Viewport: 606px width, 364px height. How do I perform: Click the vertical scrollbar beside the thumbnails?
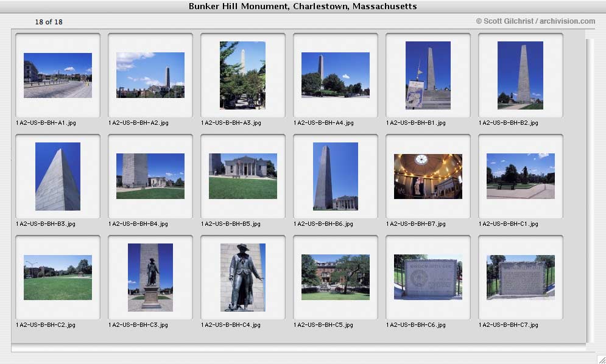(x=590, y=191)
